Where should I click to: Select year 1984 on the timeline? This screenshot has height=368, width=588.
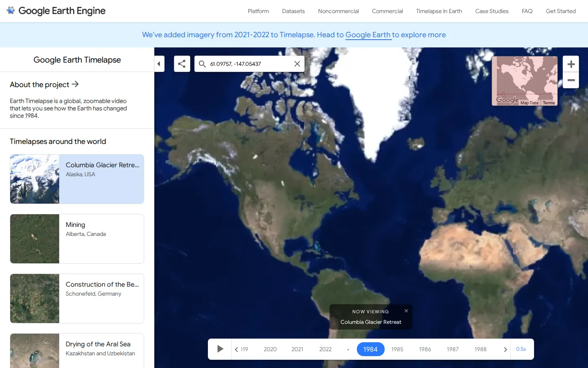pos(370,349)
